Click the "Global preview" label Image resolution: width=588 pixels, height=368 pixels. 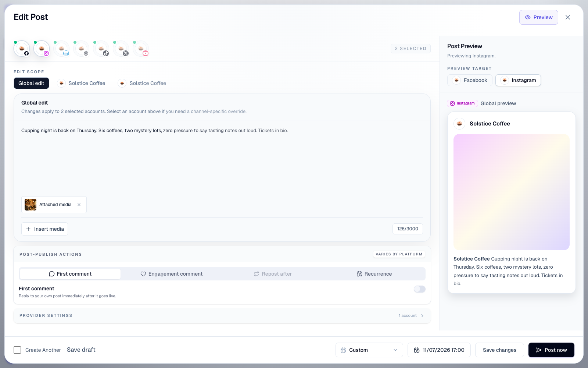498,103
